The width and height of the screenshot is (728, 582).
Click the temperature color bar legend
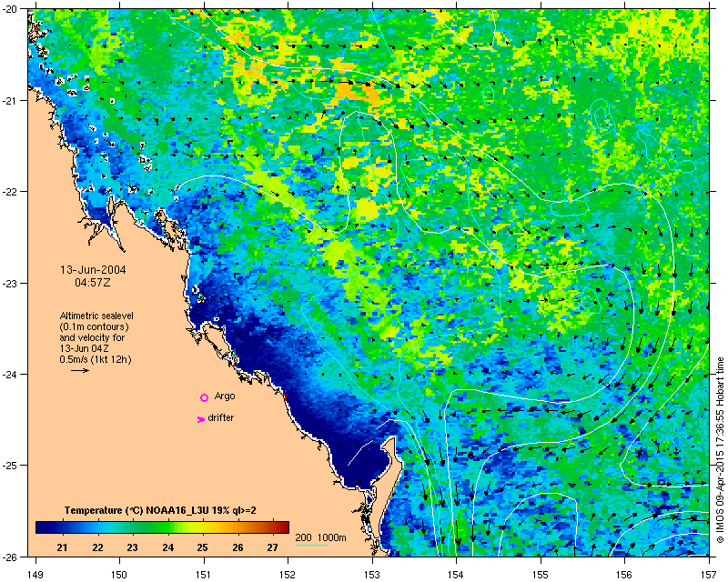coord(162,527)
